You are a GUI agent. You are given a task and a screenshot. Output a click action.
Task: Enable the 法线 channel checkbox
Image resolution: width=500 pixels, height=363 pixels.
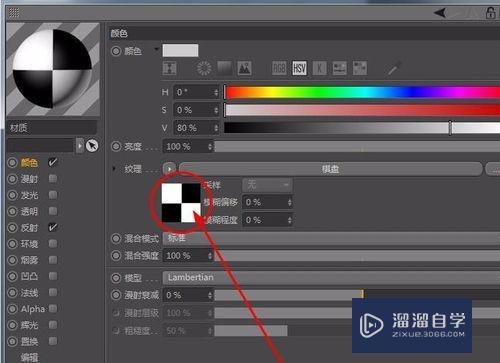point(53,292)
